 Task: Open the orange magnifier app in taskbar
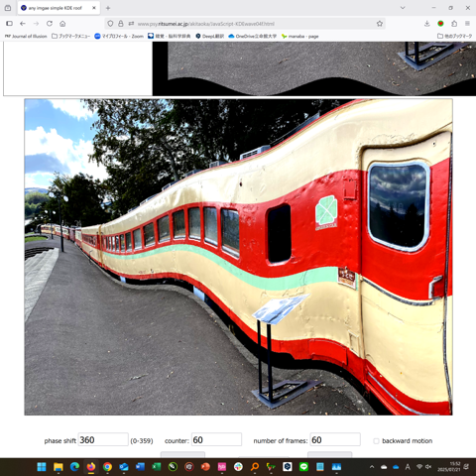(255, 467)
